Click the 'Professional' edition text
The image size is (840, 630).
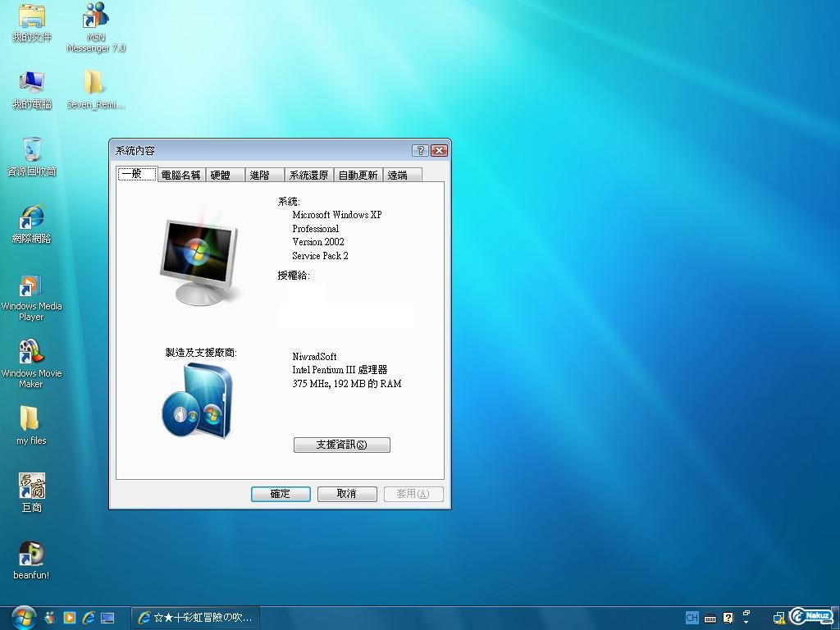(x=316, y=229)
